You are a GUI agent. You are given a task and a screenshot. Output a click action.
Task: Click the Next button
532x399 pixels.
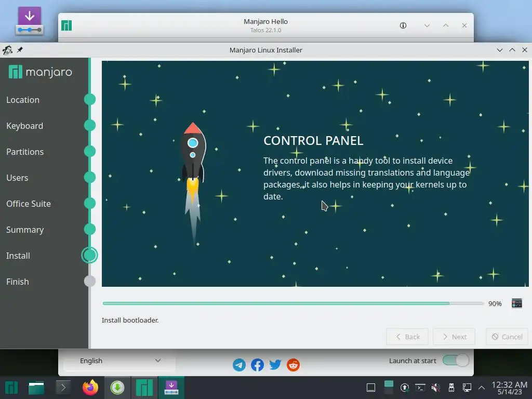[x=454, y=337]
